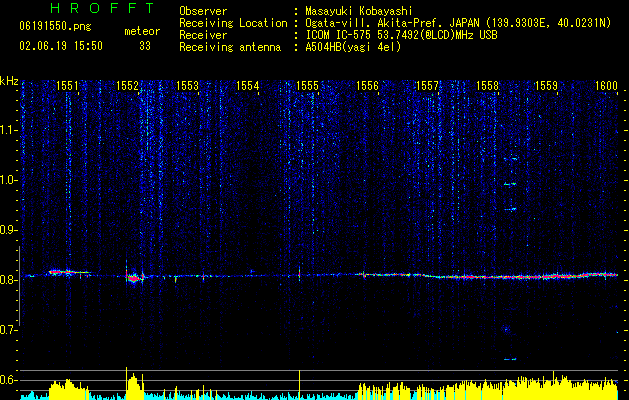The image size is (629, 400).
Task: Click the Observer field label
Action: pyautogui.click(x=203, y=11)
